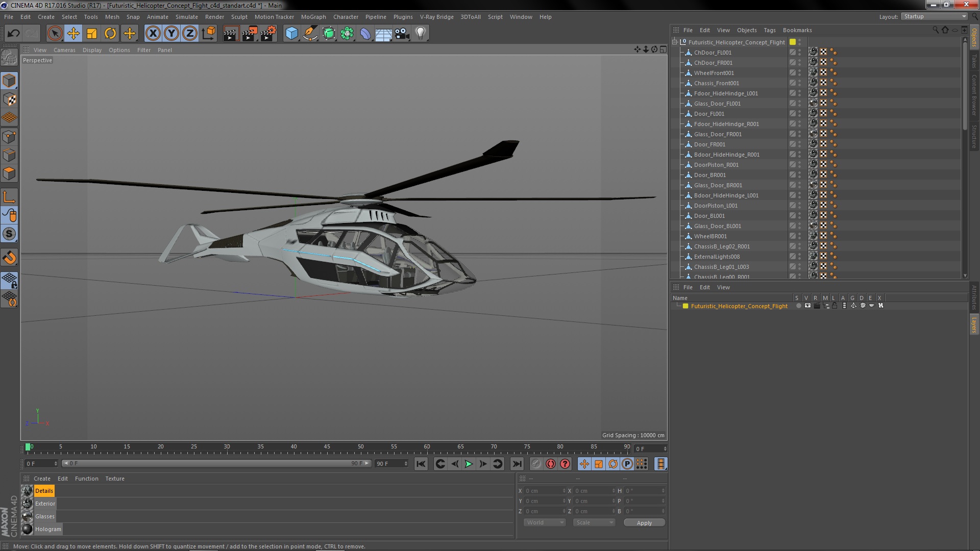Image resolution: width=980 pixels, height=551 pixels.
Task: Click the Apply button
Action: pos(644,523)
